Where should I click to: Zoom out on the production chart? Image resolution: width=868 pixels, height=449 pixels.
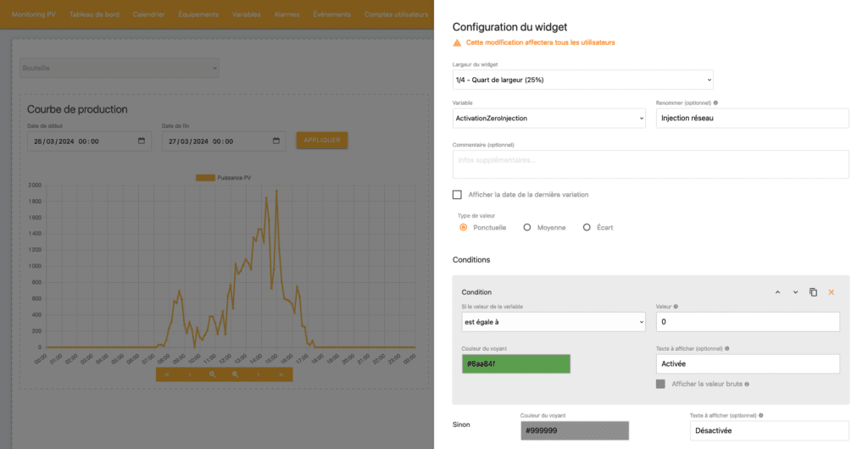pos(235,374)
